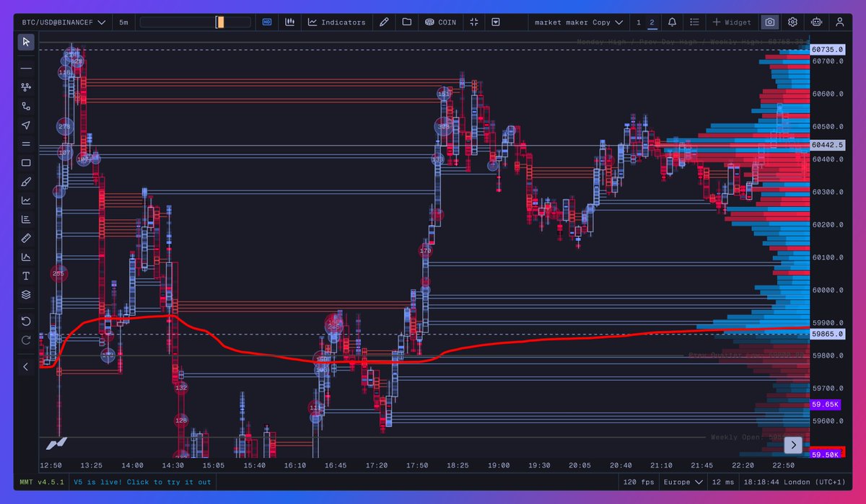866x504 pixels.
Task: Click the 18:18:44 London (UTC+1) clock
Action: (x=793, y=482)
